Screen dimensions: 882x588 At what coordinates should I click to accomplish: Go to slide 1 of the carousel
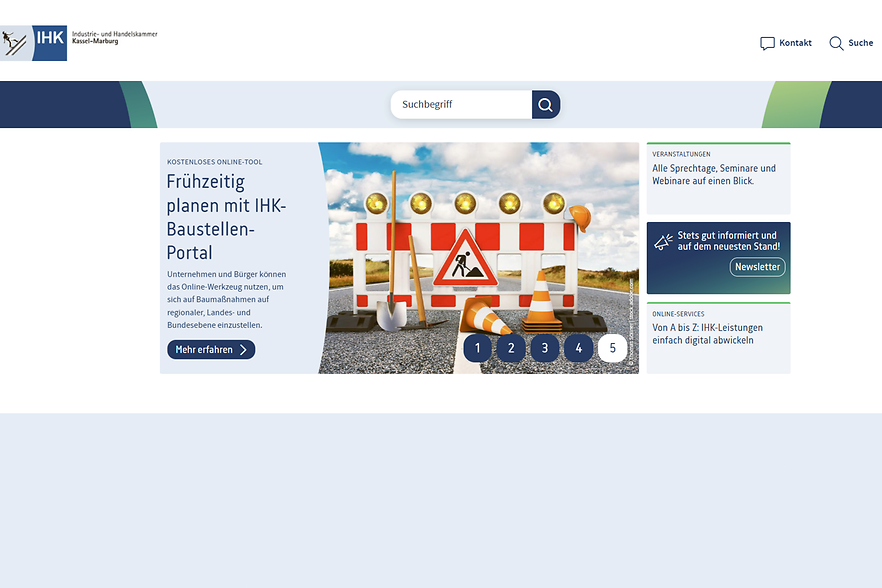(x=478, y=348)
